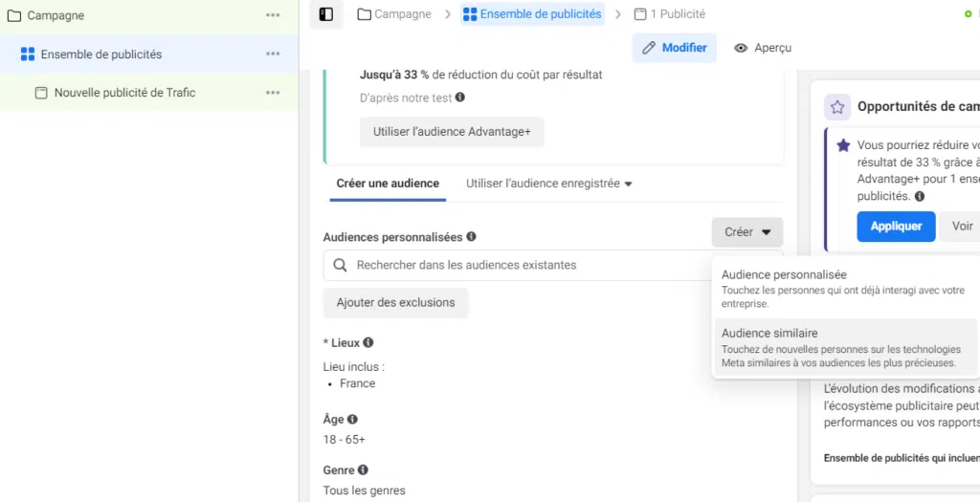Click Ajouter des exclusions button
The width and height of the screenshot is (980, 502).
coord(395,303)
